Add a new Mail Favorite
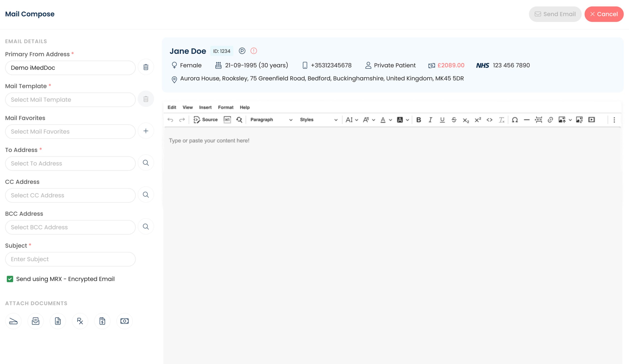 (146, 131)
